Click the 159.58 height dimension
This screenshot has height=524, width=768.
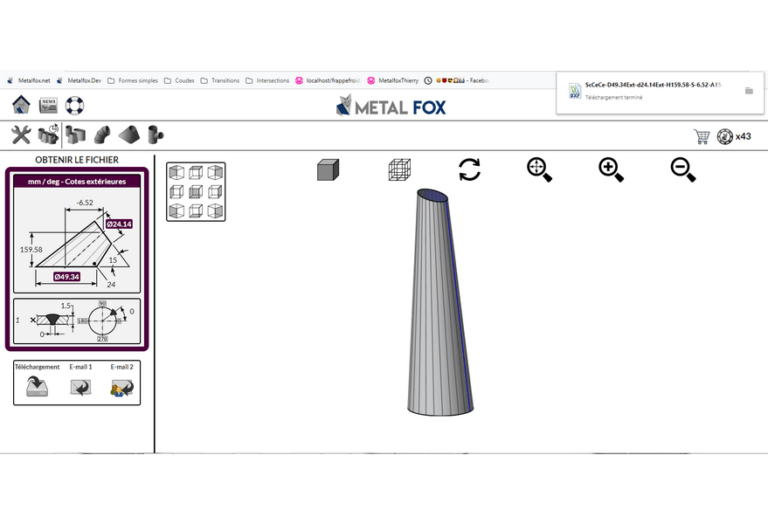tap(31, 250)
